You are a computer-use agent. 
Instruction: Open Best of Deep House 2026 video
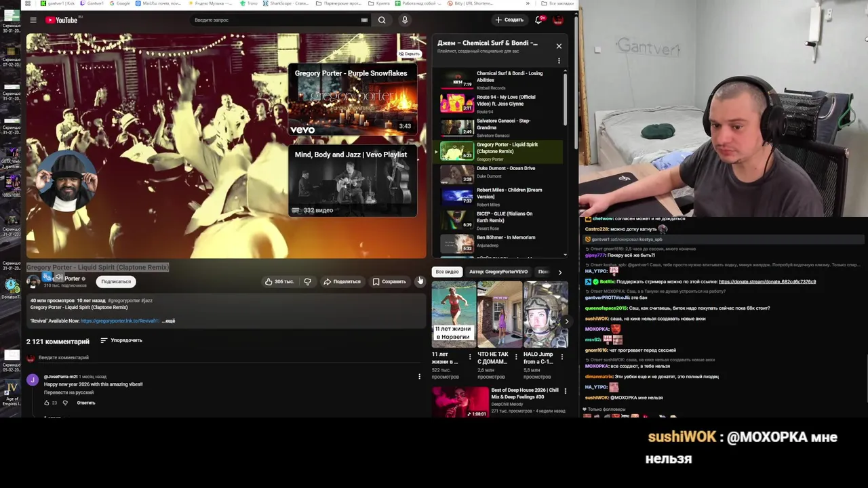[x=499, y=401]
